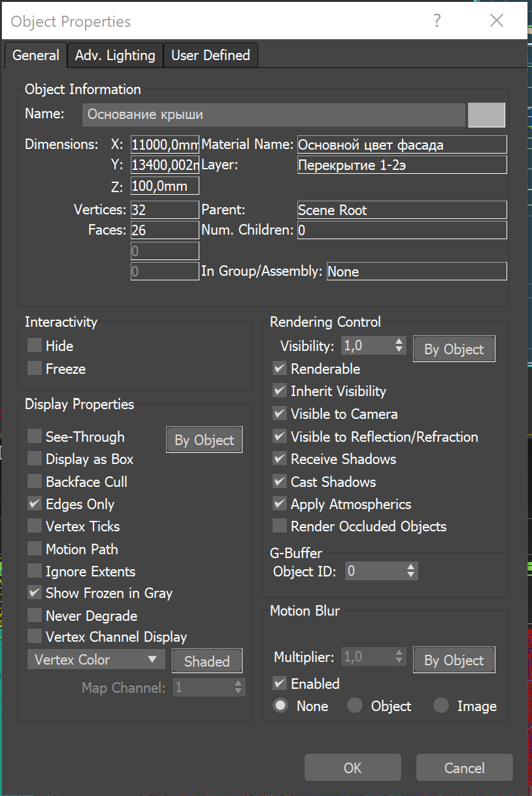The height and width of the screenshot is (796, 532).
Task: Click the help question mark icon
Action: [x=437, y=21]
